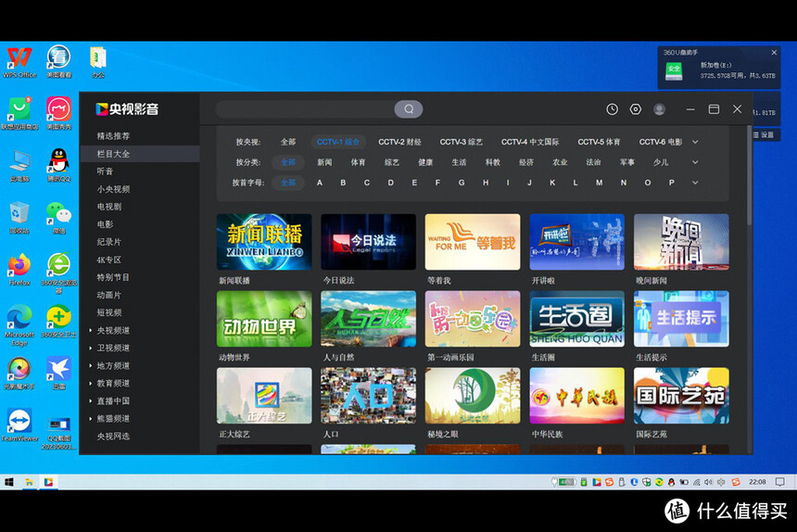Filter by CCTV-2 财经 channel

[399, 142]
